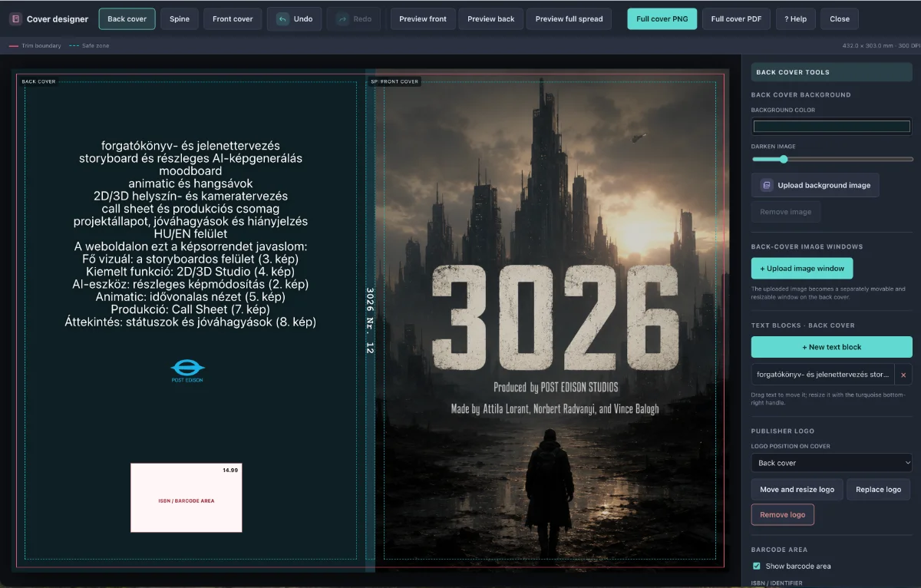Add a + New text block
The image size is (921, 588).
tap(832, 347)
